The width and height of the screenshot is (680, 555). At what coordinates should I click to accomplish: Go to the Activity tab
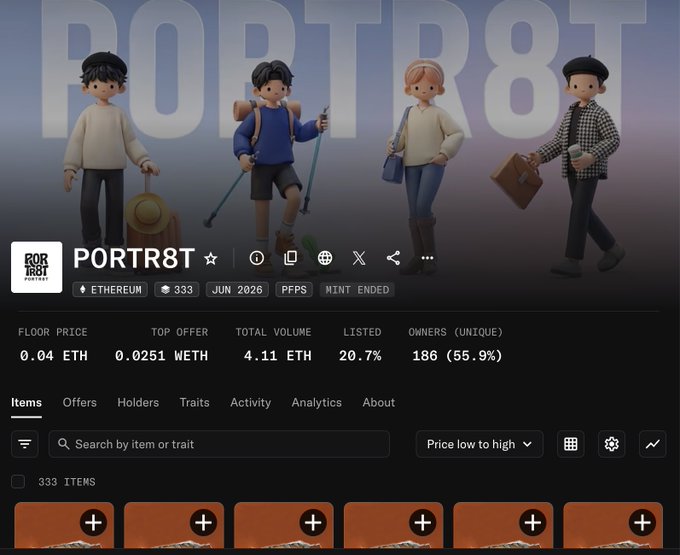click(x=251, y=402)
